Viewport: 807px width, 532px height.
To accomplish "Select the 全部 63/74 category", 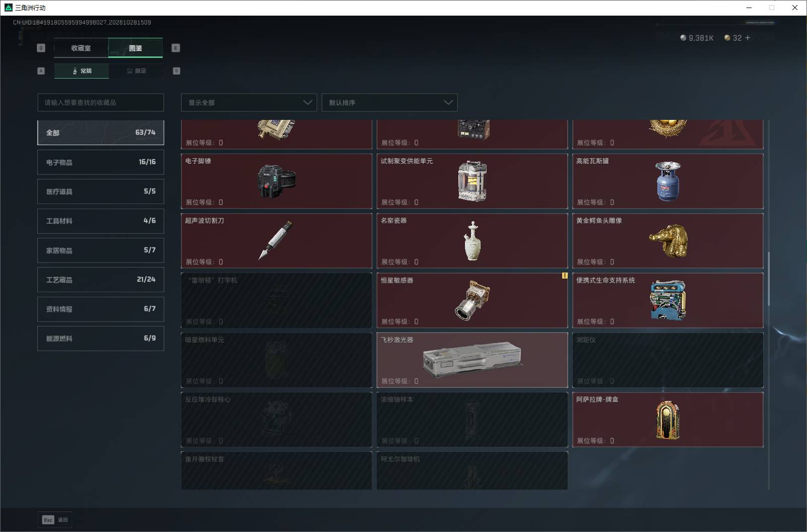I will click(101, 132).
